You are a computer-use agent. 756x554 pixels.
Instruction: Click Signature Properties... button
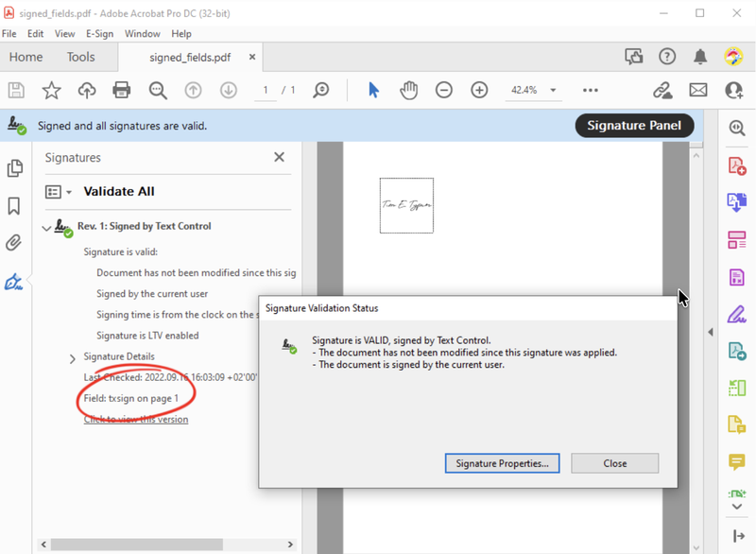pyautogui.click(x=503, y=463)
